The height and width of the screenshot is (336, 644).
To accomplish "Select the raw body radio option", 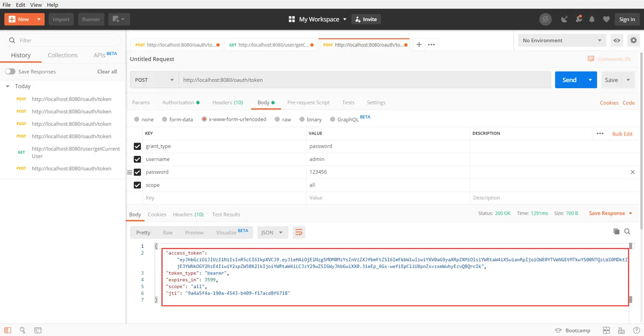I will coord(277,119).
